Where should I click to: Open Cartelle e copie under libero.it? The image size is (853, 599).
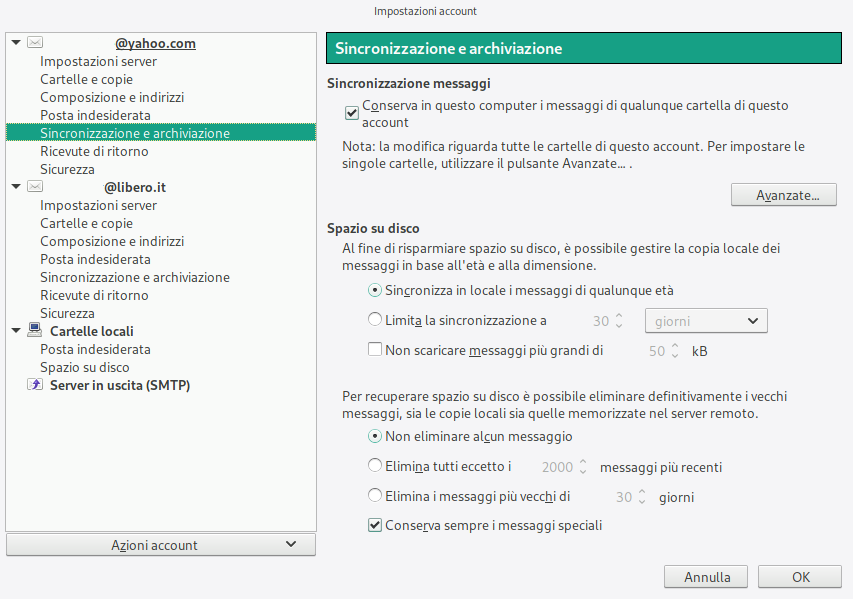tap(86, 224)
